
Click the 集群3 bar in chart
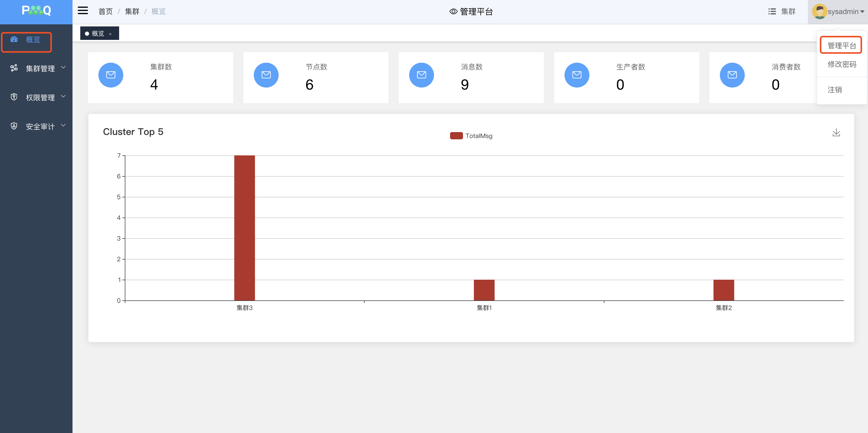[244, 228]
